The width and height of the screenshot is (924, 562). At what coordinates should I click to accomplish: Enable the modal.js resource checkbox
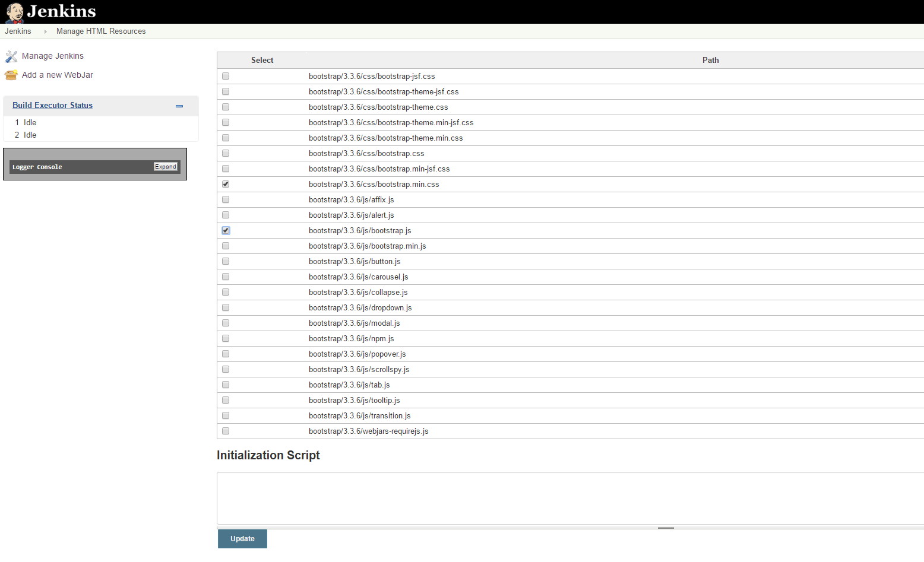coord(226,323)
